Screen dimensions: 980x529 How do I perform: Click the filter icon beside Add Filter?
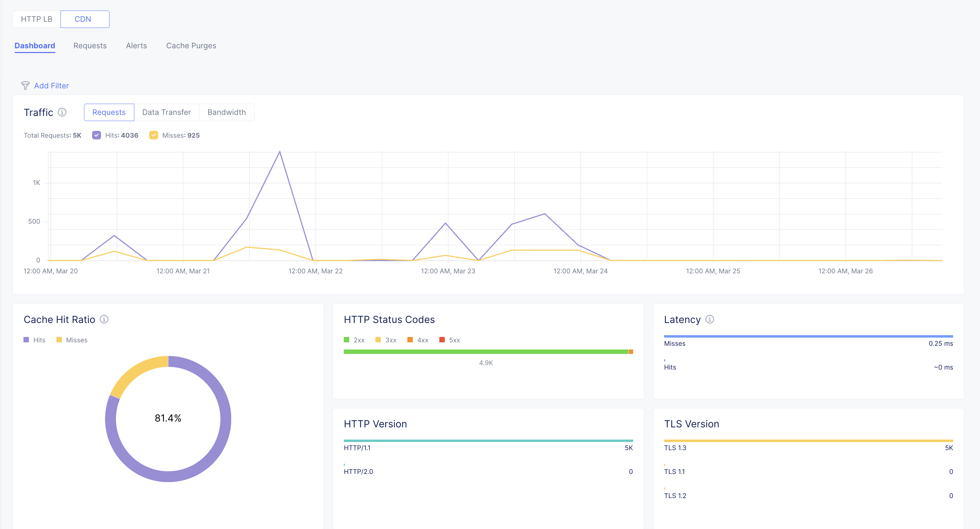[x=26, y=86]
